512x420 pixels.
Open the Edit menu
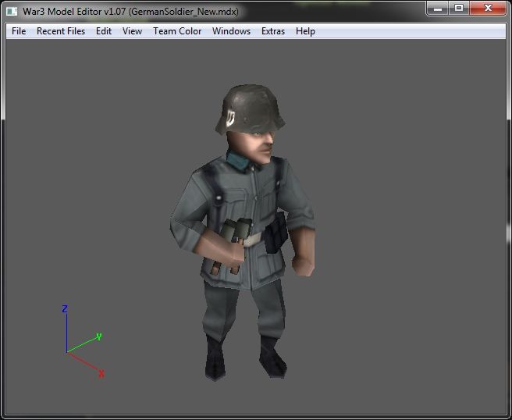[x=104, y=31]
